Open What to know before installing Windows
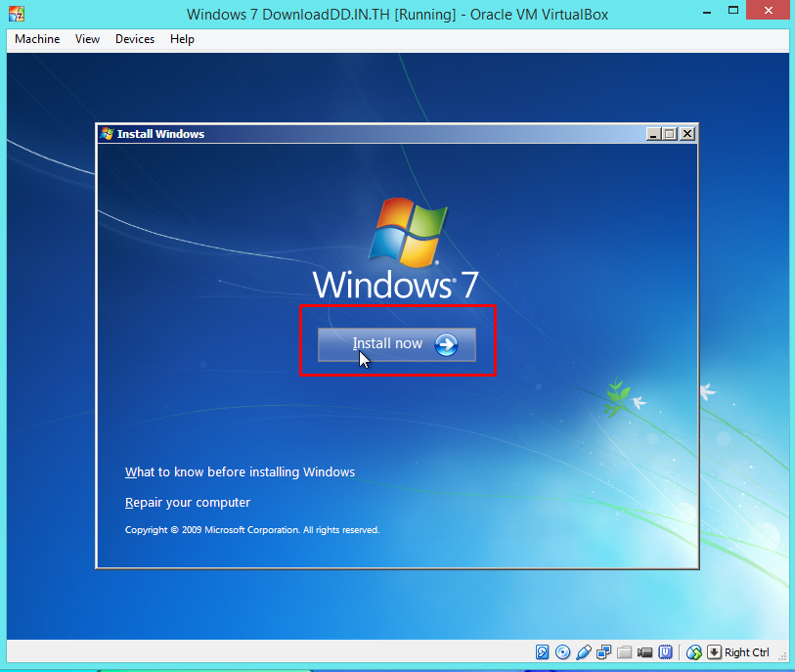The height and width of the screenshot is (672, 795). [x=240, y=472]
